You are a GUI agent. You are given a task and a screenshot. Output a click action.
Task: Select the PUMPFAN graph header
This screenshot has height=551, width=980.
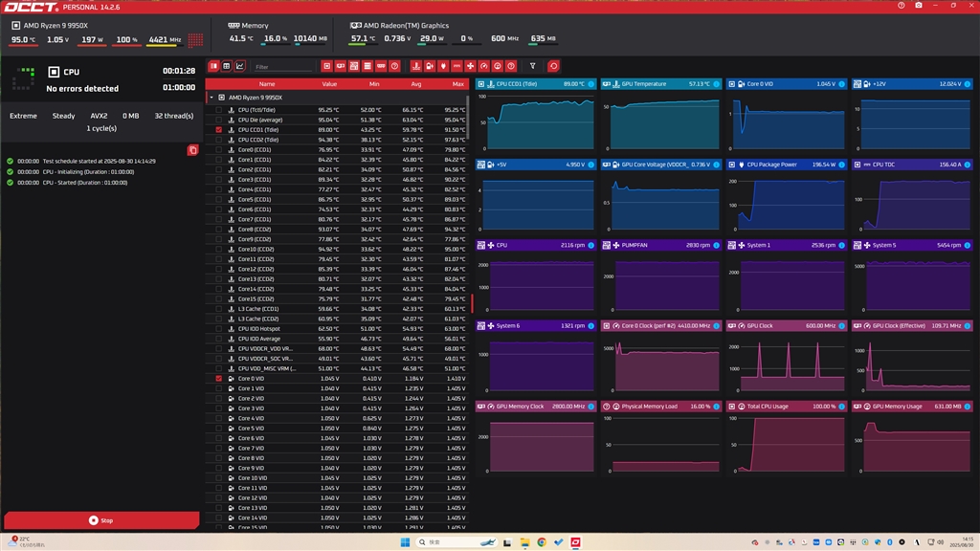click(x=661, y=245)
